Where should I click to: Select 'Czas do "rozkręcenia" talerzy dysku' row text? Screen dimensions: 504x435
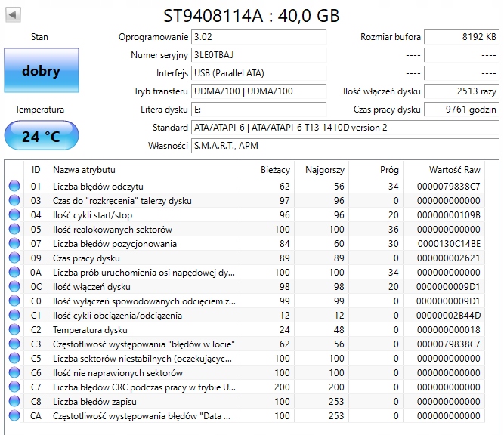pos(122,201)
